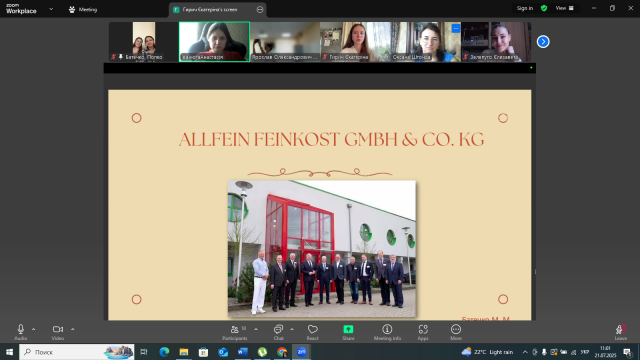Open the Participants panel icon
The image size is (640, 360).
pos(235,329)
